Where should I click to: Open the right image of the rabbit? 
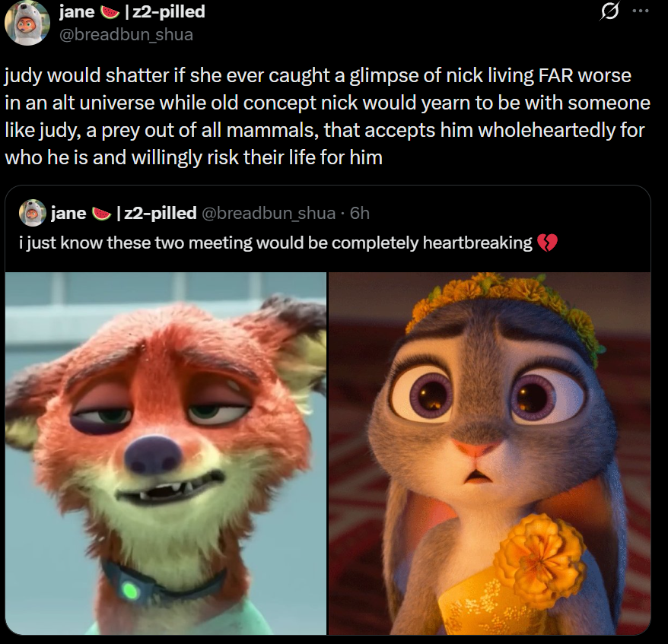489,453
